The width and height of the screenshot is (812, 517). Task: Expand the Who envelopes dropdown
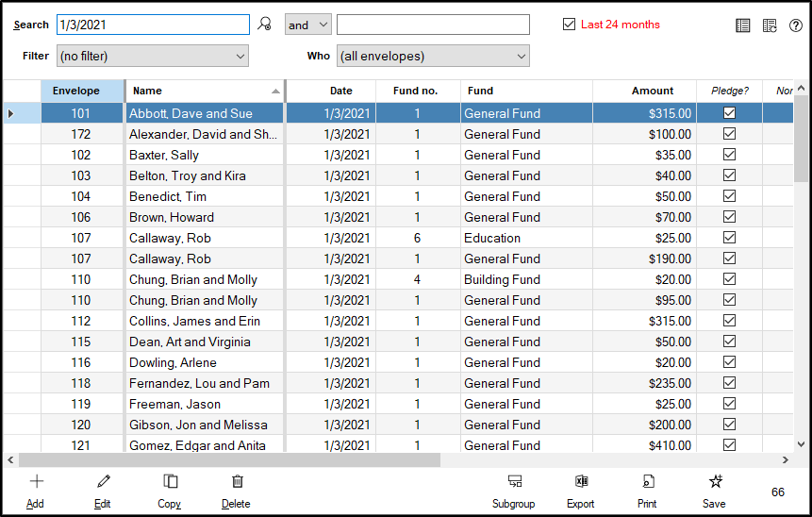click(x=433, y=57)
